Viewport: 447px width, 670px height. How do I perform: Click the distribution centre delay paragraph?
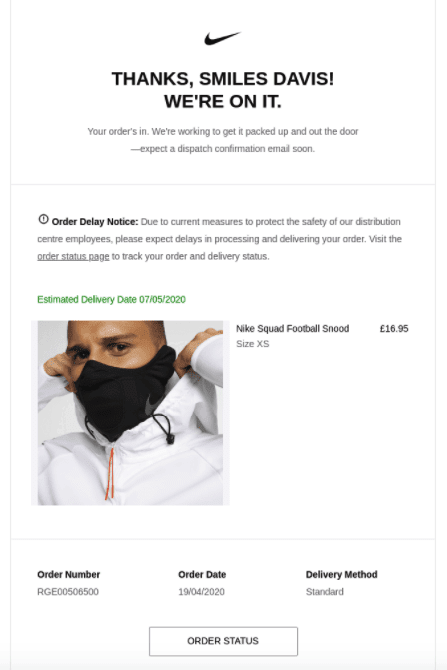click(x=219, y=239)
